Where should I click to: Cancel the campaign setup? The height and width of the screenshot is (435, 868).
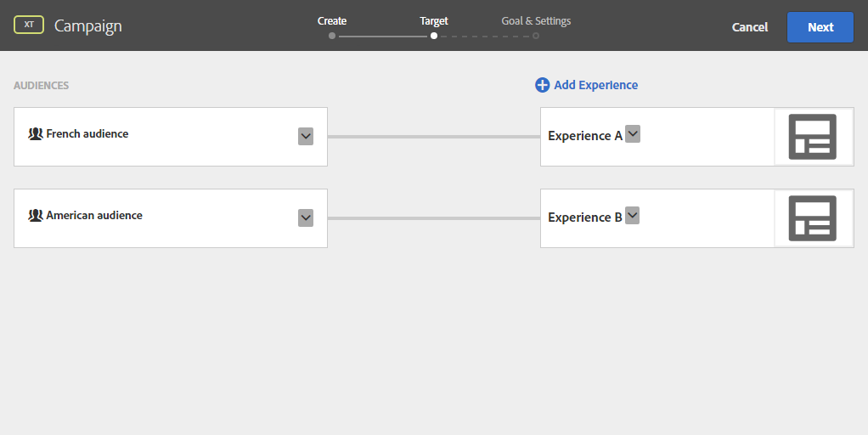tap(750, 27)
